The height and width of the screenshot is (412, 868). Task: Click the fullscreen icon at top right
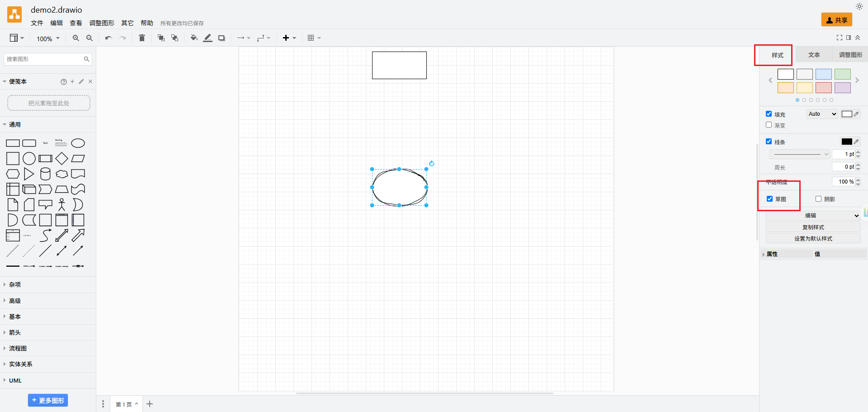pyautogui.click(x=840, y=38)
